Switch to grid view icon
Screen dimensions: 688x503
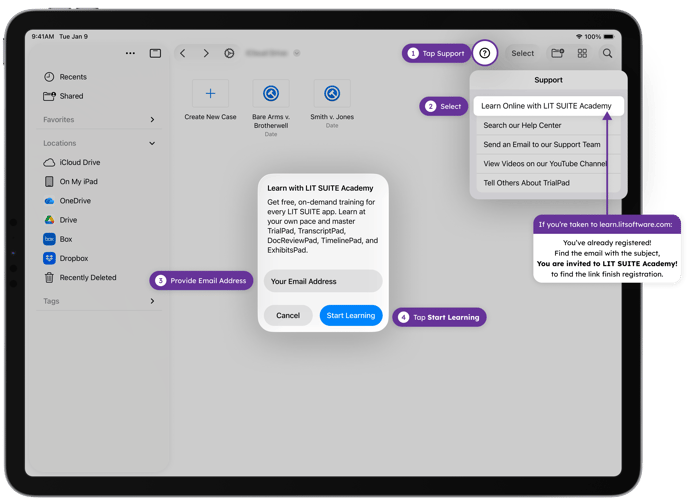point(582,53)
